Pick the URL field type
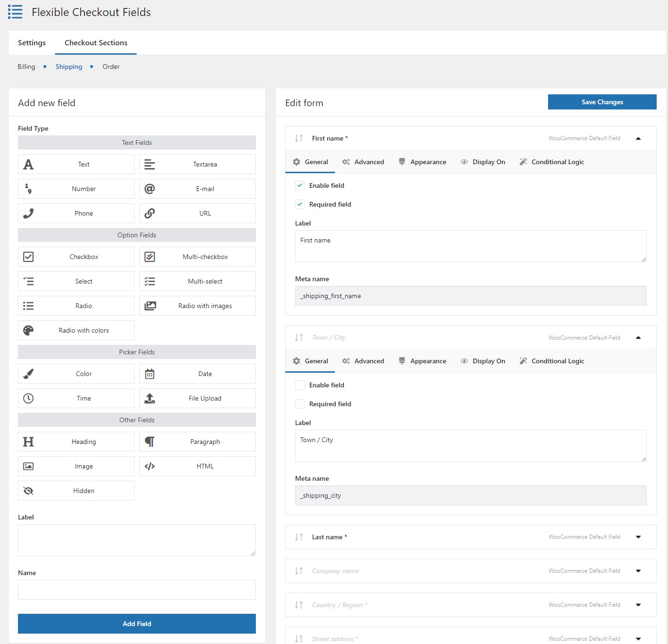Image resolution: width=668 pixels, height=644 pixels. pyautogui.click(x=197, y=213)
